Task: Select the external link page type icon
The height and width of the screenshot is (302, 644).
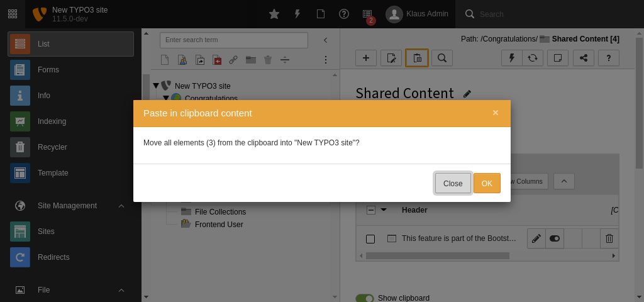Action: click(233, 60)
